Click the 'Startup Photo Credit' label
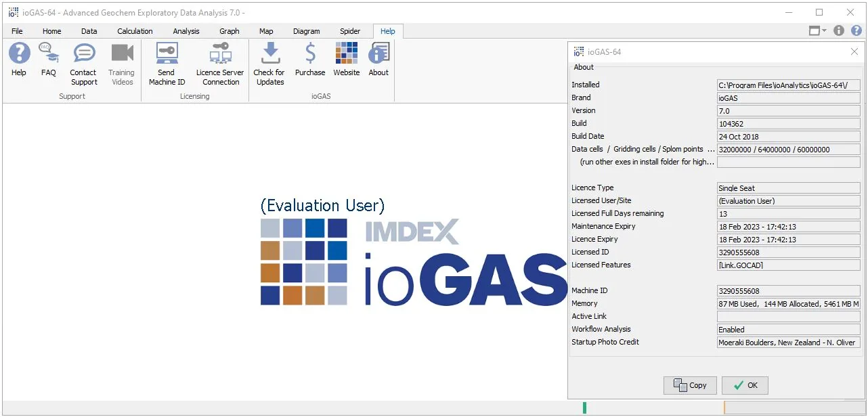 tap(605, 342)
